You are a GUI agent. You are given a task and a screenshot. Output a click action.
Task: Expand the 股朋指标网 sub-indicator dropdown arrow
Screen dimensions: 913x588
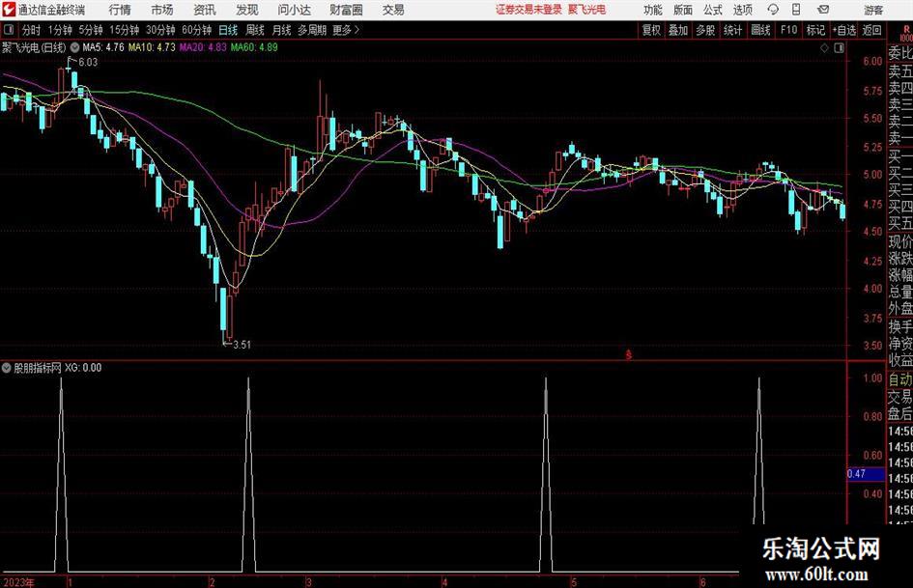[x=7, y=367]
